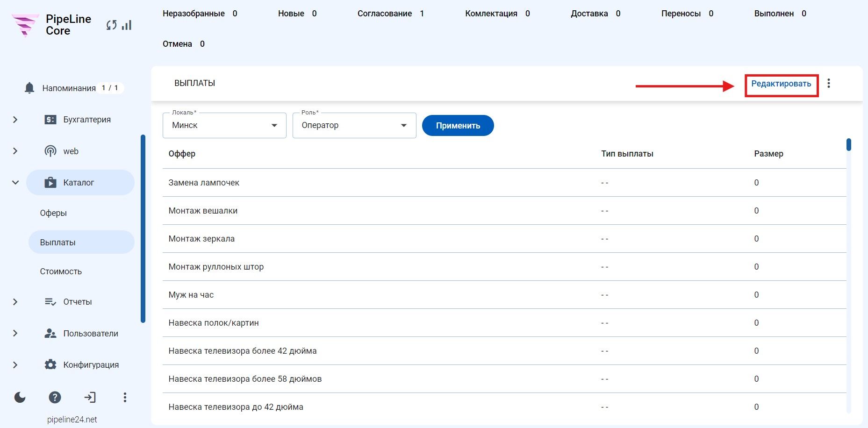
Task: Click the logout exit icon
Action: pos(90,397)
